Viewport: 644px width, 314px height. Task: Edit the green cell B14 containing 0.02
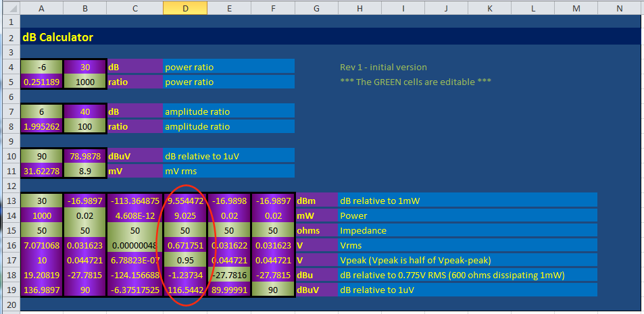[85, 215]
